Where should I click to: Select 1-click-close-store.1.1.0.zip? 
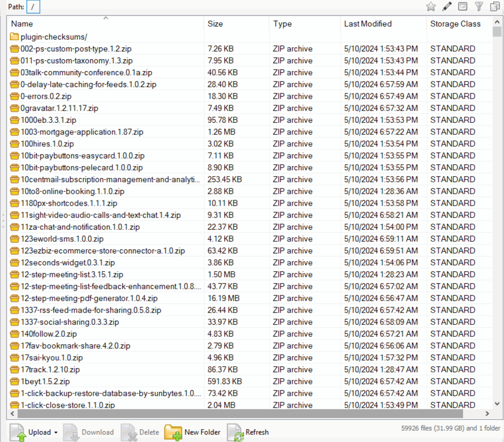point(68,405)
